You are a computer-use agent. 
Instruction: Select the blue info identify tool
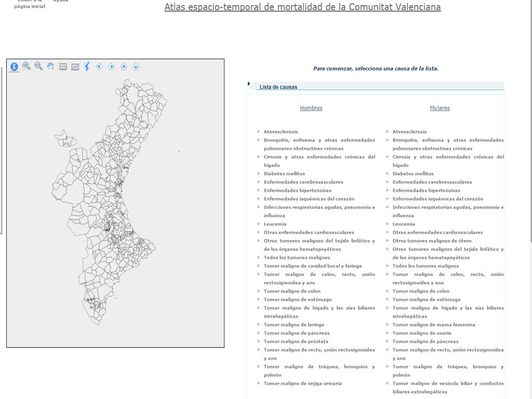point(14,67)
